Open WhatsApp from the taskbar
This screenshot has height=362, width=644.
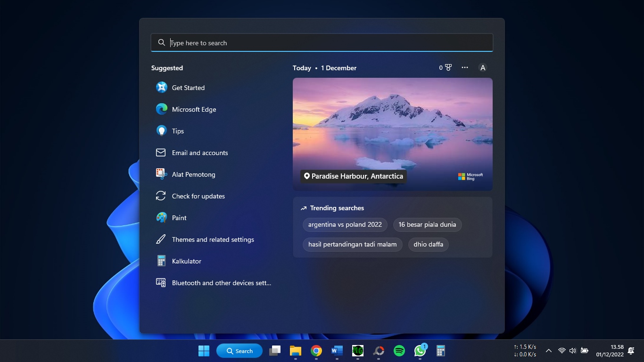(420, 351)
